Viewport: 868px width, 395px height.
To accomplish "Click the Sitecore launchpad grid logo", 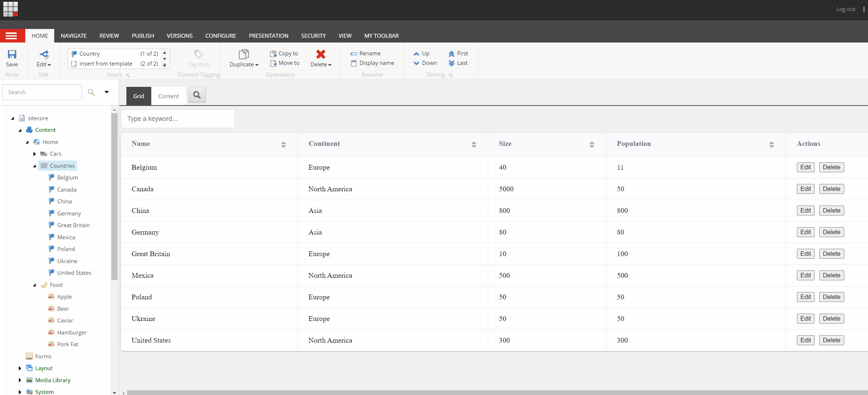I will click(11, 9).
